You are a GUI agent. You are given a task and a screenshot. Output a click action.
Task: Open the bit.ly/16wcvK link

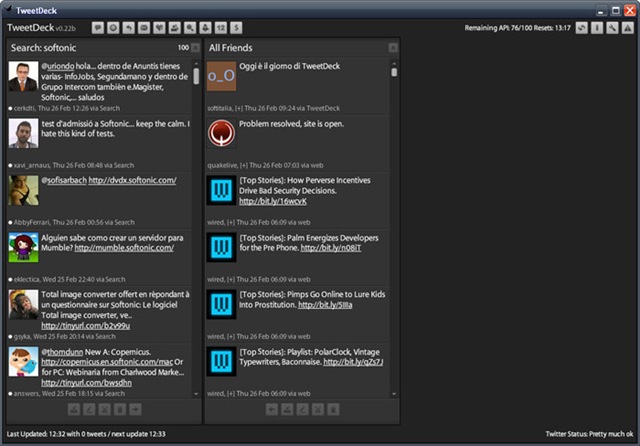(273, 201)
